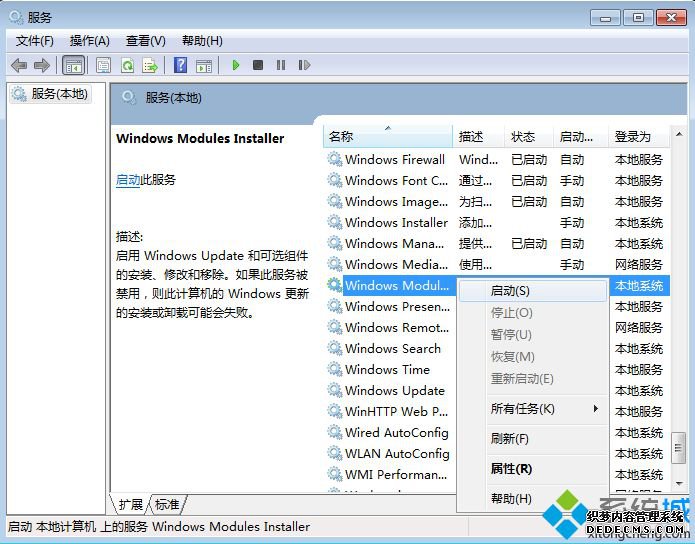This screenshot has height=544, width=695.
Task: Select the Windows Media... service row
Action: click(x=496, y=264)
